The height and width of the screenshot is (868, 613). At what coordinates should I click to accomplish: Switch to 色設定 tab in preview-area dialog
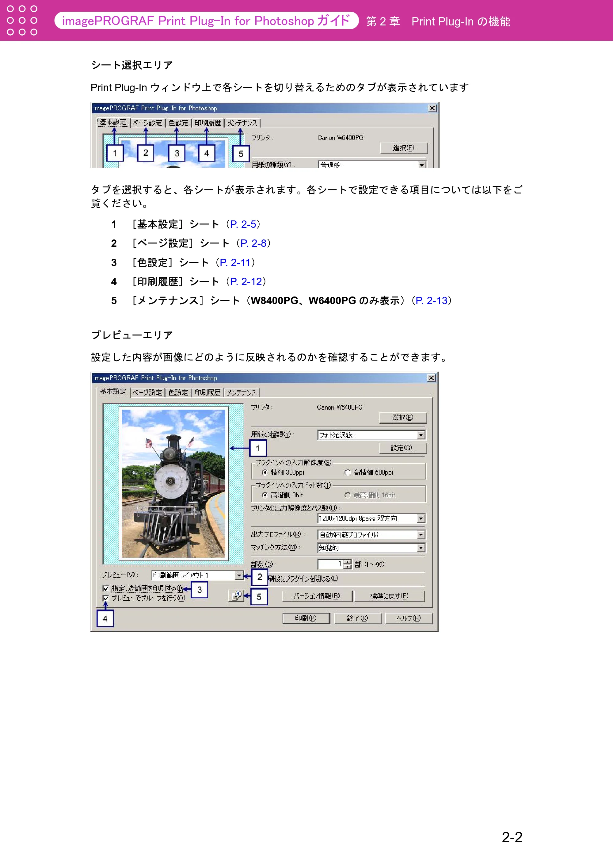[178, 392]
